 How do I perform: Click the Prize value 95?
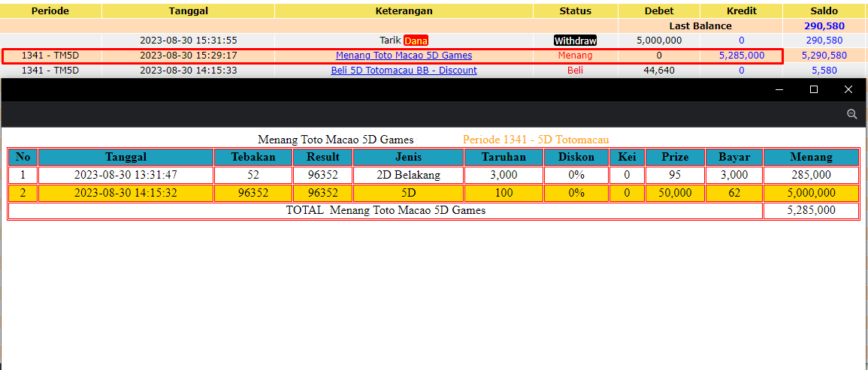pyautogui.click(x=675, y=176)
